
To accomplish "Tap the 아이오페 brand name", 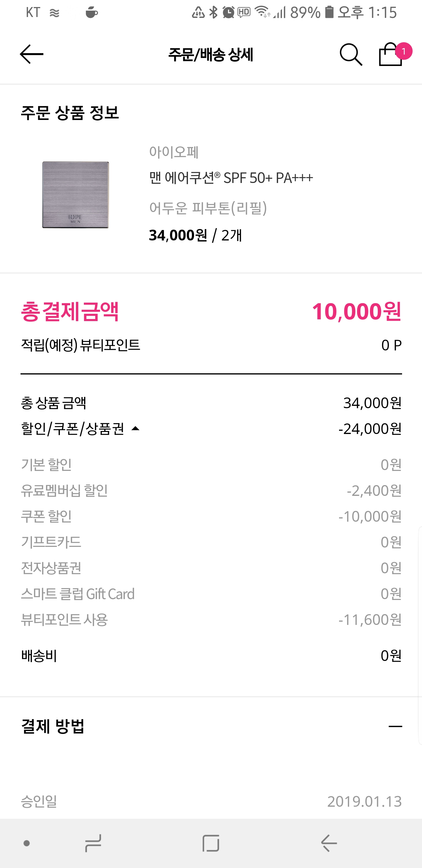I will tap(174, 152).
